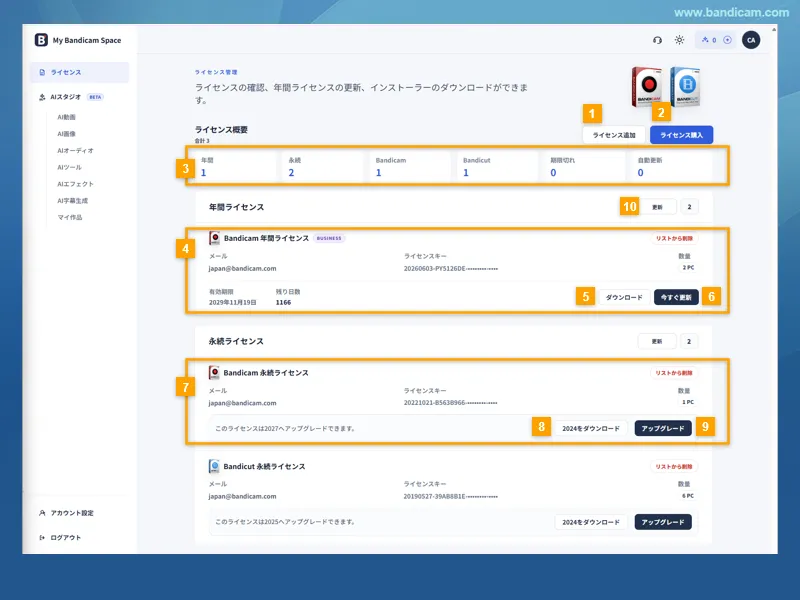Screen dimensions: 800x600
Task: Click 2024をダウンロード for Bandicut 永続ライセンス
Action: 591,522
